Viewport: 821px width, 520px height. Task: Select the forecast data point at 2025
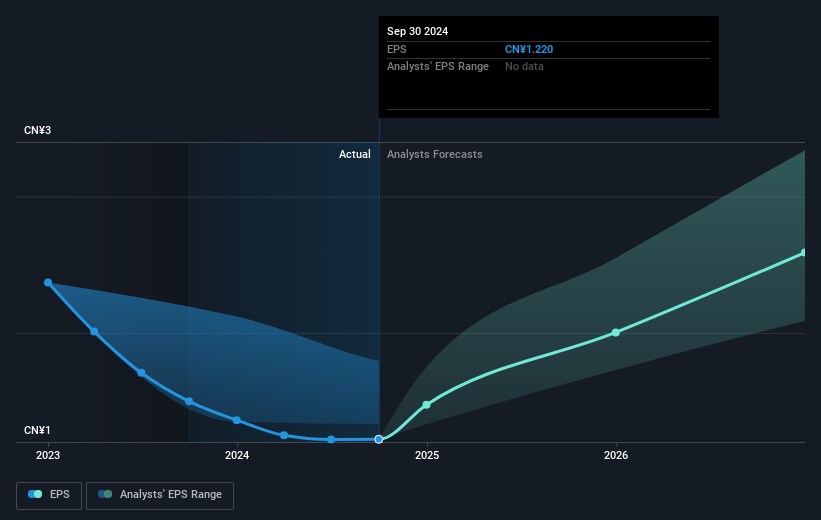[427, 405]
